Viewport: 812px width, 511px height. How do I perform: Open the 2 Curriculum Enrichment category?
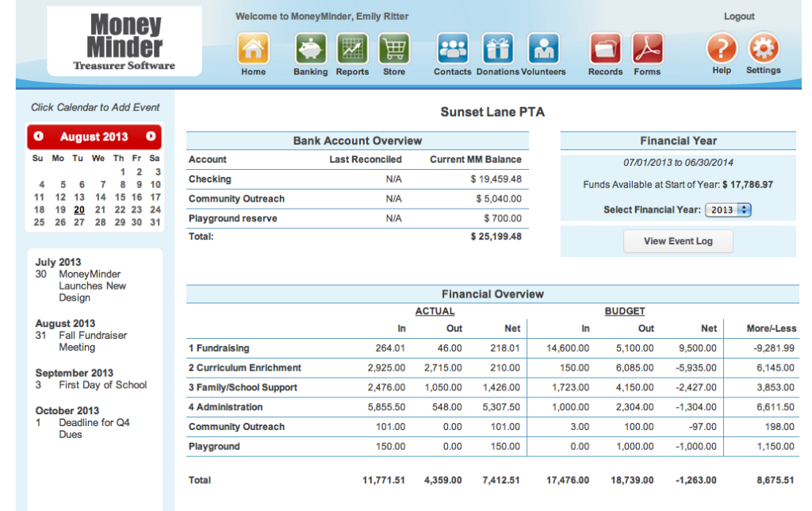coord(244,368)
